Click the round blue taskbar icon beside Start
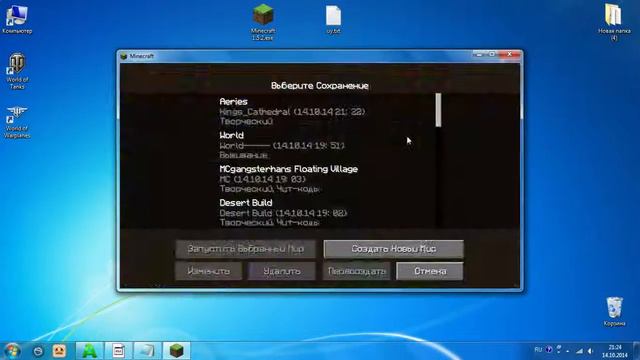 coord(38,351)
